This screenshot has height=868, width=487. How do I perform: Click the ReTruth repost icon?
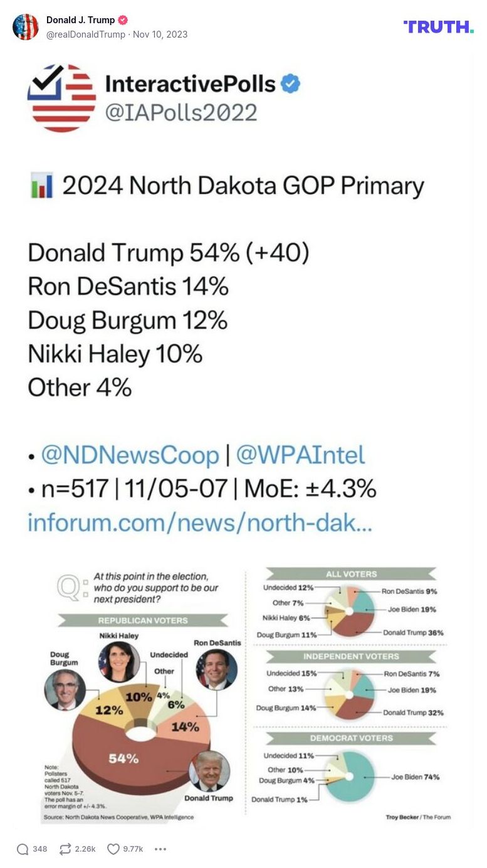65,849
